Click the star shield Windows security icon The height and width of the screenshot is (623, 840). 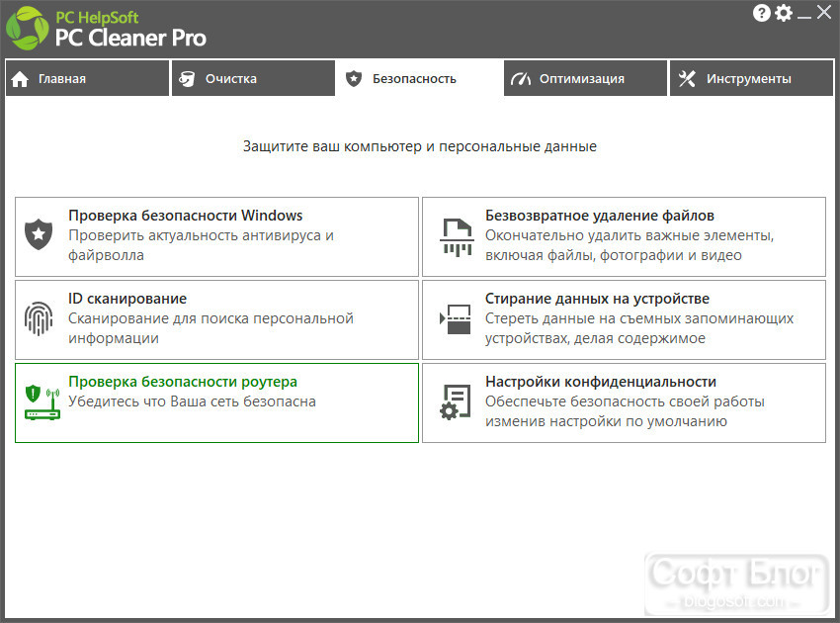click(39, 234)
